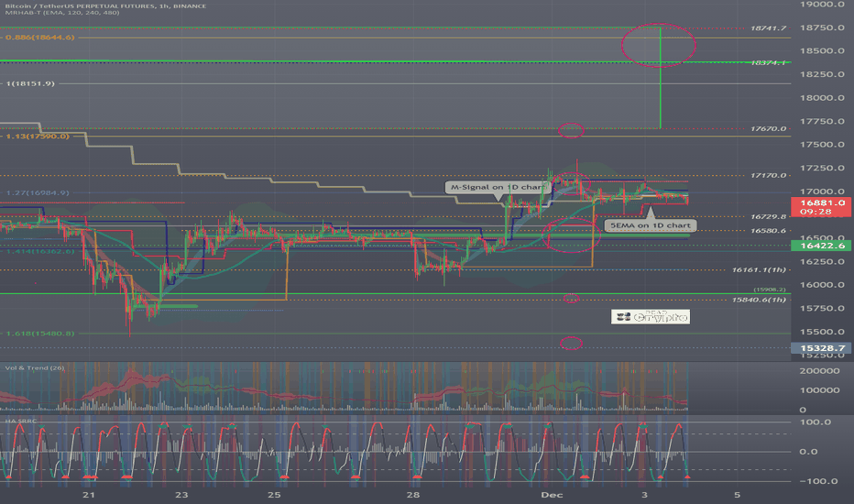Image resolution: width=854 pixels, height=504 pixels.
Task: Click the 16729.8 level label
Action: click(x=769, y=217)
